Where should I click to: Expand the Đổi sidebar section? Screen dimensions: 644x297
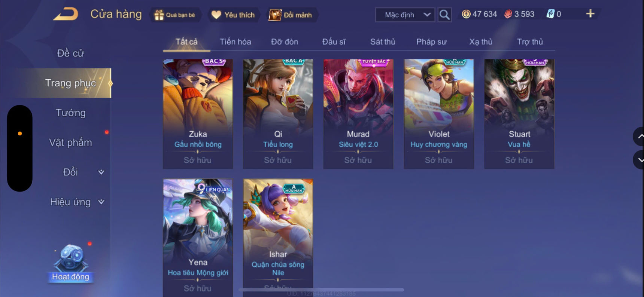83,172
